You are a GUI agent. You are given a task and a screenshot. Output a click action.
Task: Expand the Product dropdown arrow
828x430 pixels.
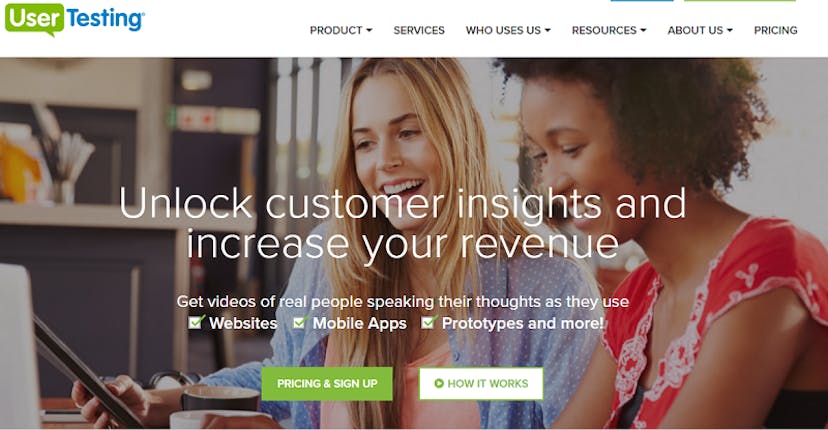click(369, 31)
